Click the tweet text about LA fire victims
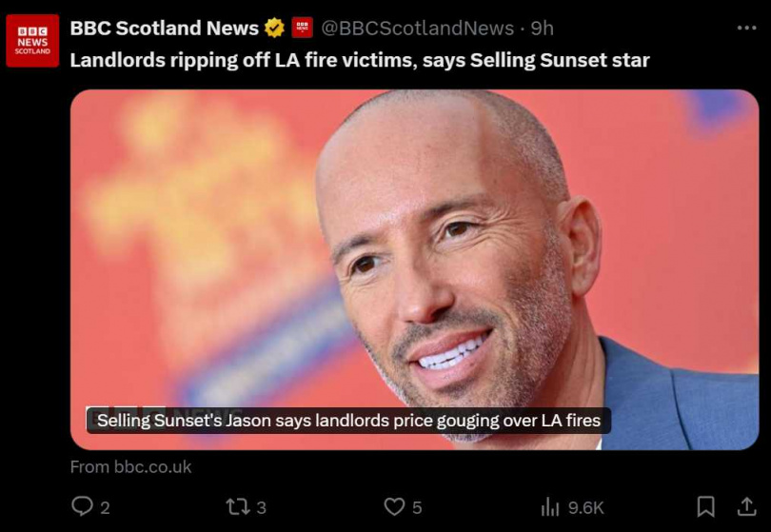Screen dimensions: 771x532 point(360,60)
